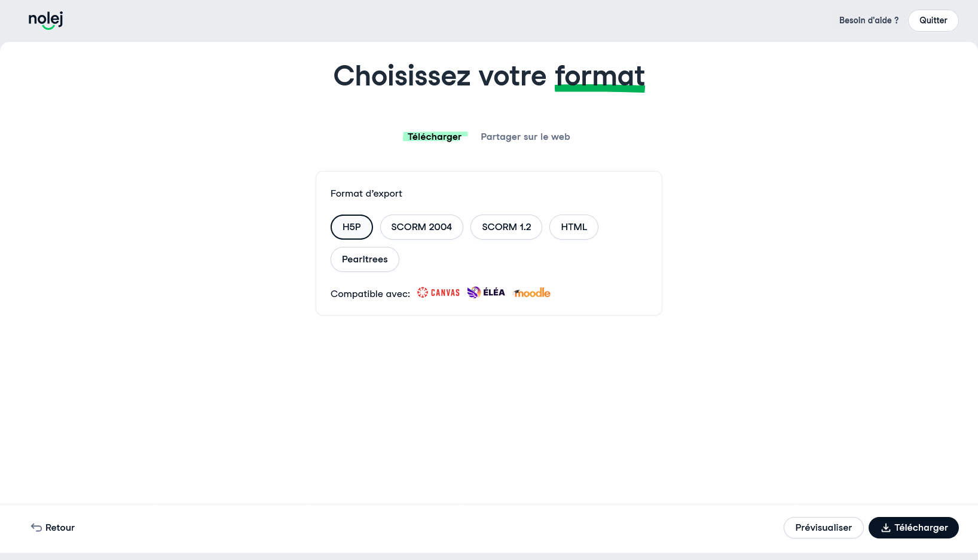The image size is (978, 560).
Task: Choose the Pearltrees export option
Action: (x=365, y=259)
